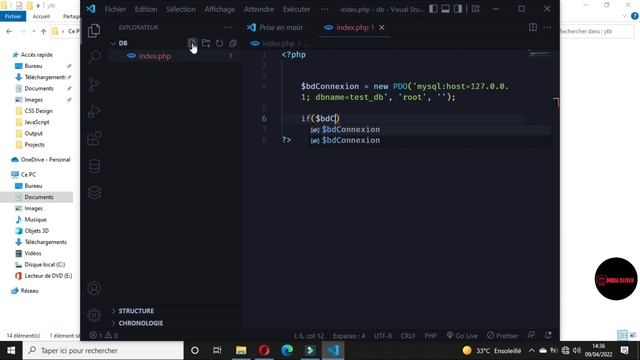Image resolution: width=640 pixels, height=360 pixels.
Task: Click Prettier status bar item
Action: click(x=502, y=336)
